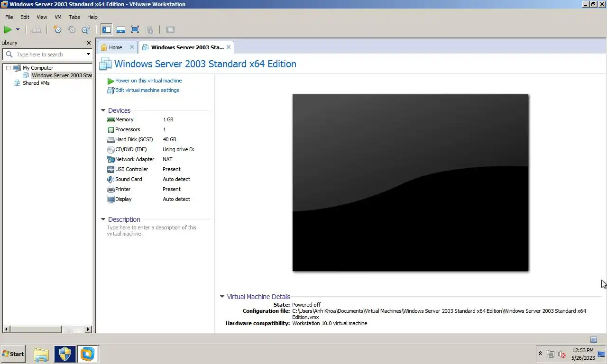Viewport: 607px width, 364px height.
Task: Open the Tabs menu
Action: coord(74,17)
